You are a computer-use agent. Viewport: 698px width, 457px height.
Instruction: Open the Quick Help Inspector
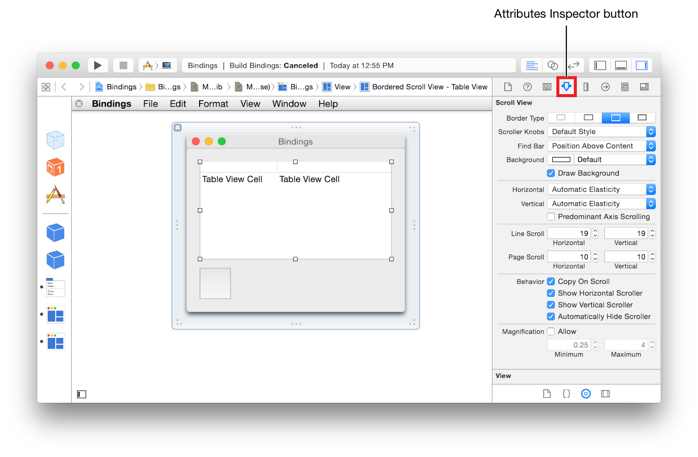click(x=527, y=87)
